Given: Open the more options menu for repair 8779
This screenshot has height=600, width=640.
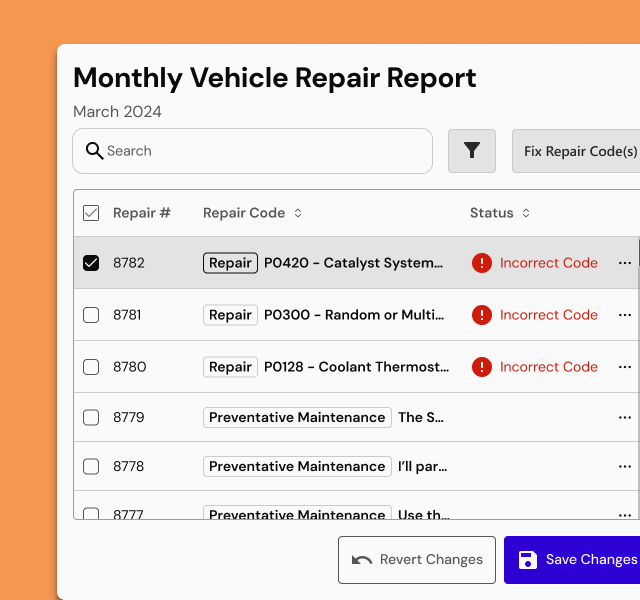Looking at the screenshot, I should pos(624,417).
